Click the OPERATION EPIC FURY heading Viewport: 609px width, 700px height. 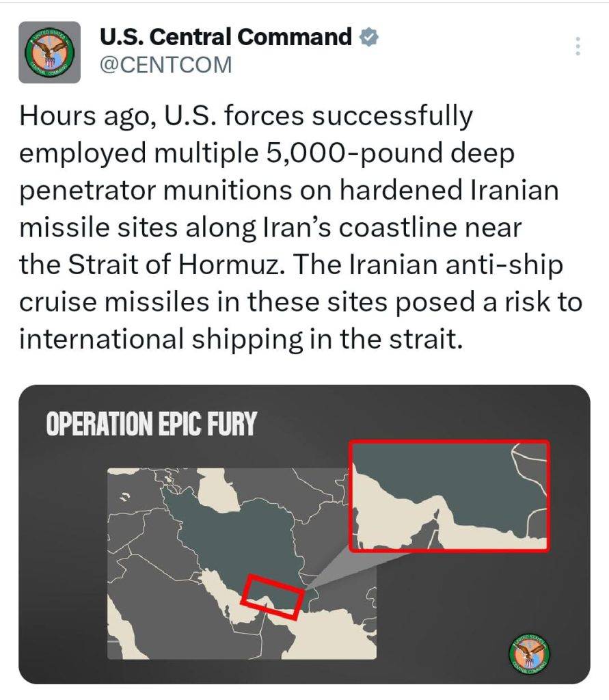[x=150, y=425]
